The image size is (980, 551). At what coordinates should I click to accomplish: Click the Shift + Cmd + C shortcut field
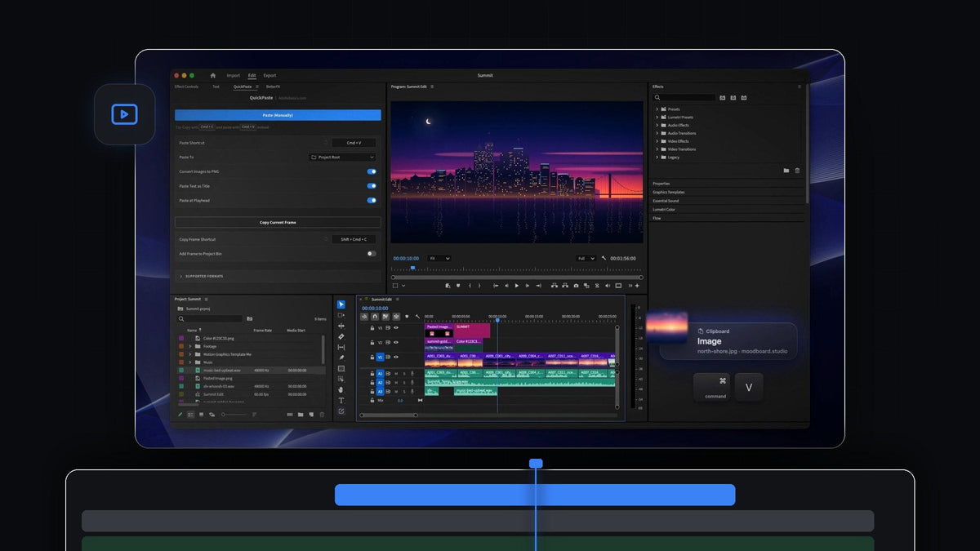pyautogui.click(x=354, y=239)
